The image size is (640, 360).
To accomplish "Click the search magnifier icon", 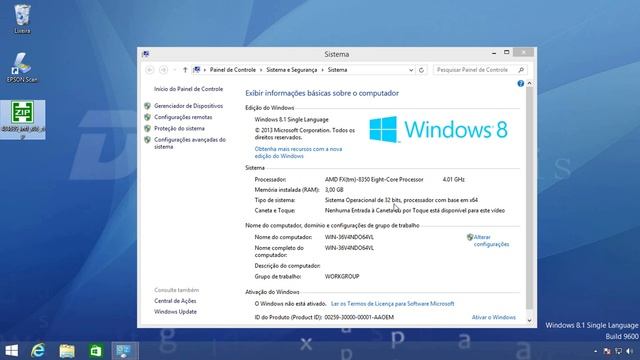I will [521, 70].
